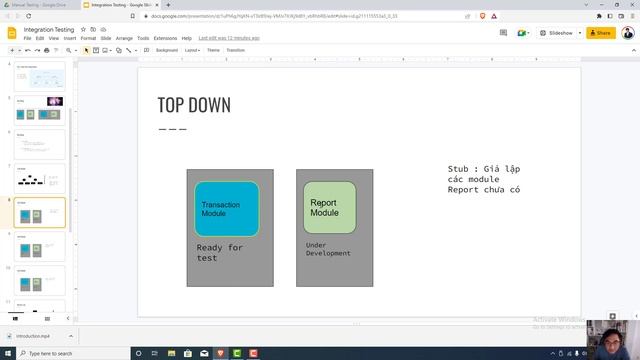Viewport: 640px width, 360px height.
Task: Collapse the slide filmstrip panel
Action: 68,318
